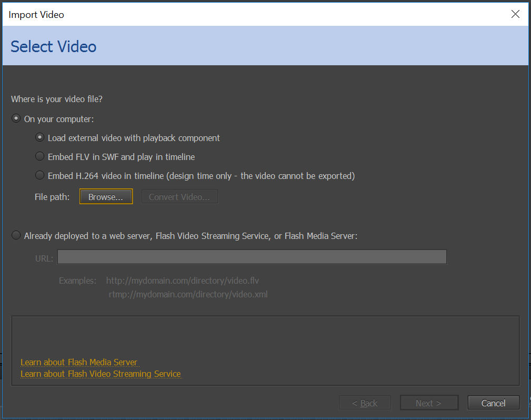Select "Load external video with playback component"

coord(40,137)
